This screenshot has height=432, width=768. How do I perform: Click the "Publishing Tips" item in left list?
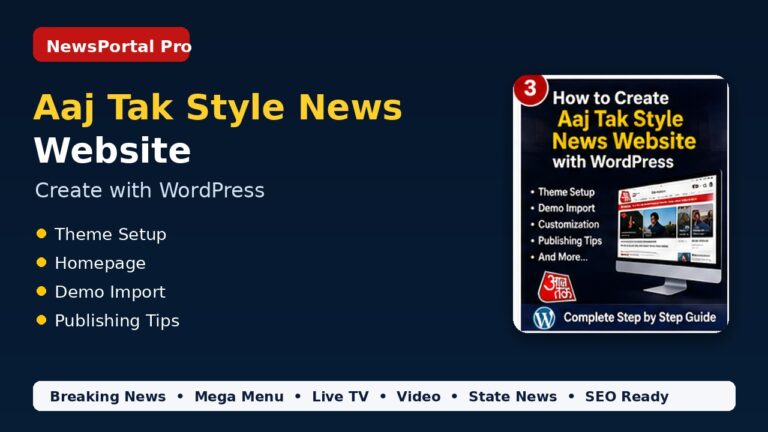(x=117, y=321)
